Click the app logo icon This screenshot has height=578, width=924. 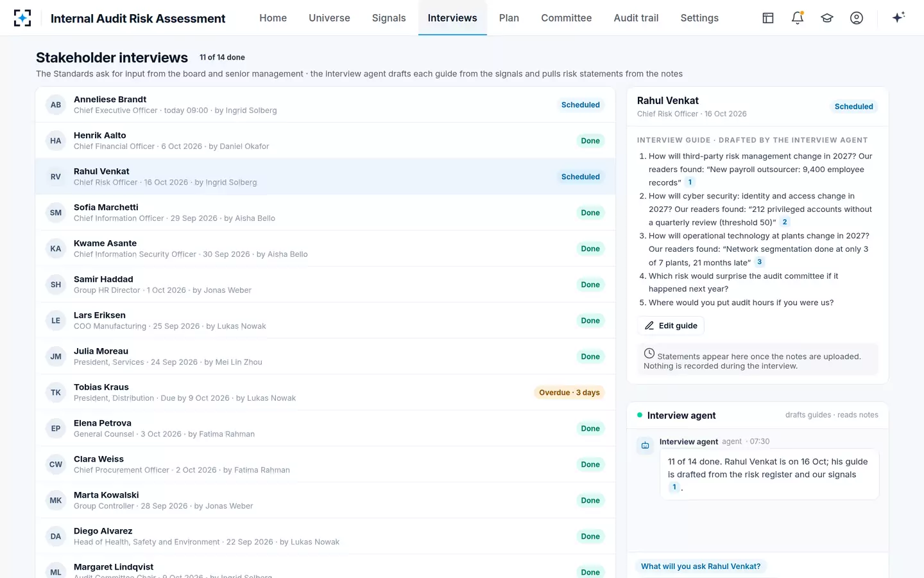click(22, 18)
